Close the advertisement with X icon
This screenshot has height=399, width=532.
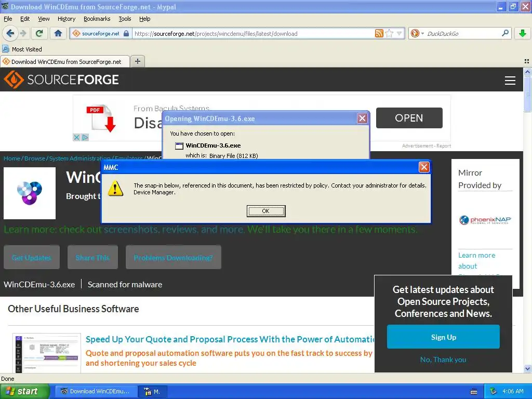pos(76,137)
